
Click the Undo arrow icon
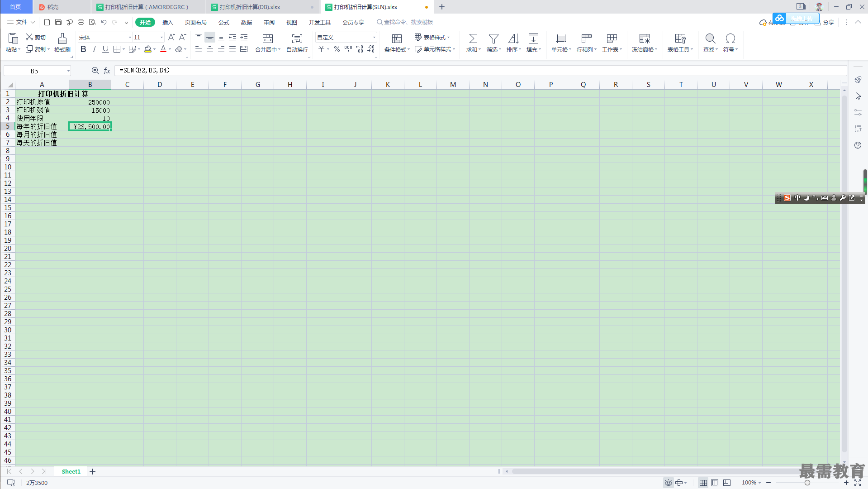[104, 22]
